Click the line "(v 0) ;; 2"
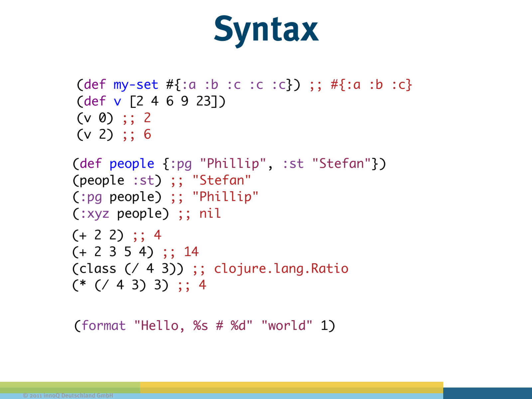The width and height of the screenshot is (532, 399). tap(114, 118)
